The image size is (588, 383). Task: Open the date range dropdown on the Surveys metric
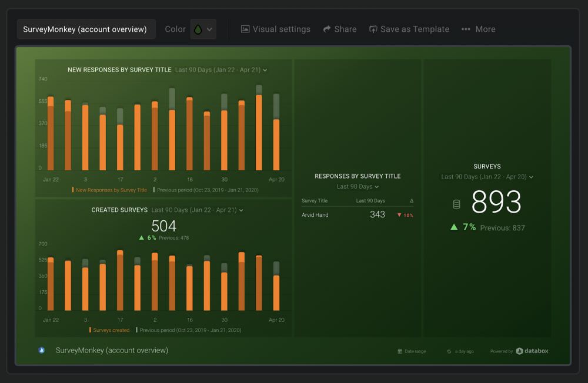pos(487,176)
